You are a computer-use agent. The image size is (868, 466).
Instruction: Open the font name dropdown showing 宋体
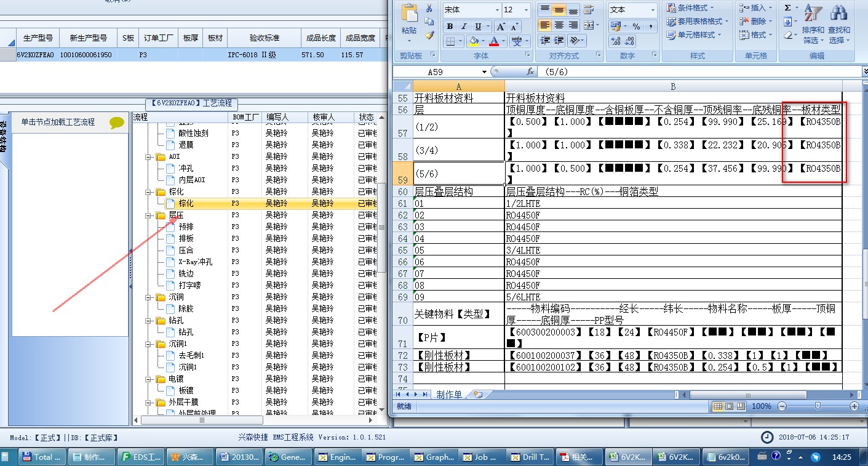pyautogui.click(x=497, y=10)
